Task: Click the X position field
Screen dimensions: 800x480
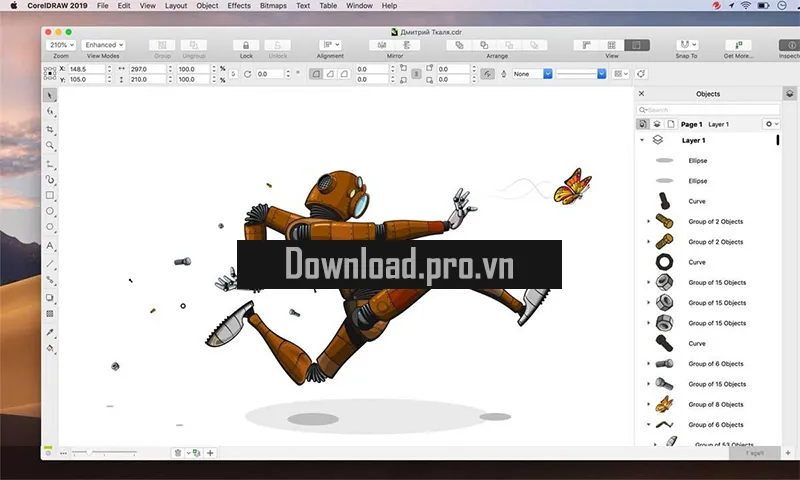Action: coord(87,68)
